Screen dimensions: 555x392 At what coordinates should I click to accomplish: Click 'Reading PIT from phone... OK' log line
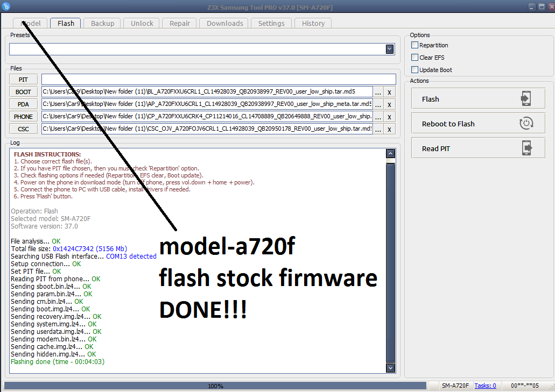point(55,279)
